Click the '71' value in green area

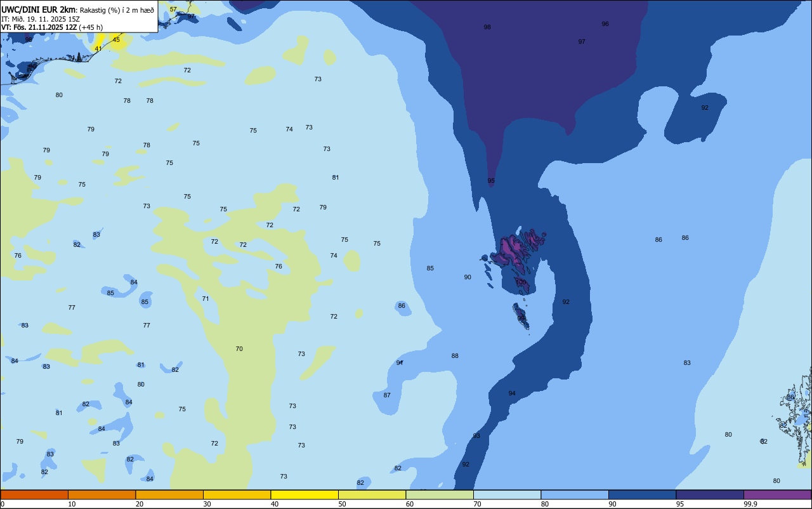click(206, 298)
